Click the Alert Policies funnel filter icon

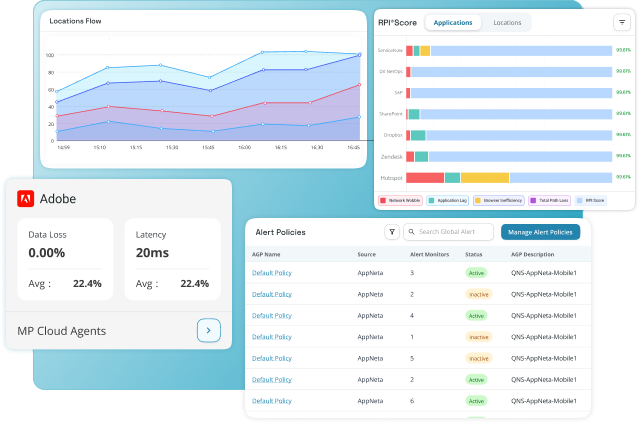pyautogui.click(x=392, y=232)
